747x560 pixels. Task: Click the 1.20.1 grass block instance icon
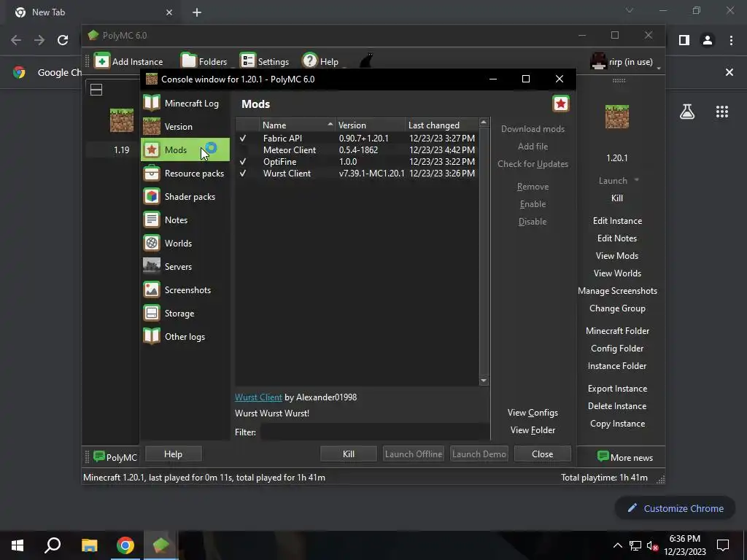tap(617, 117)
